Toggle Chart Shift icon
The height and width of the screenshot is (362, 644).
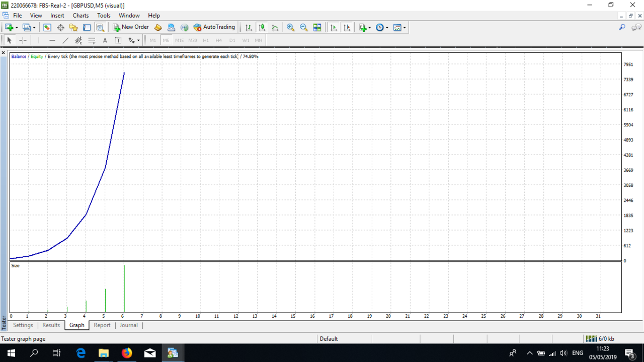[x=347, y=27]
